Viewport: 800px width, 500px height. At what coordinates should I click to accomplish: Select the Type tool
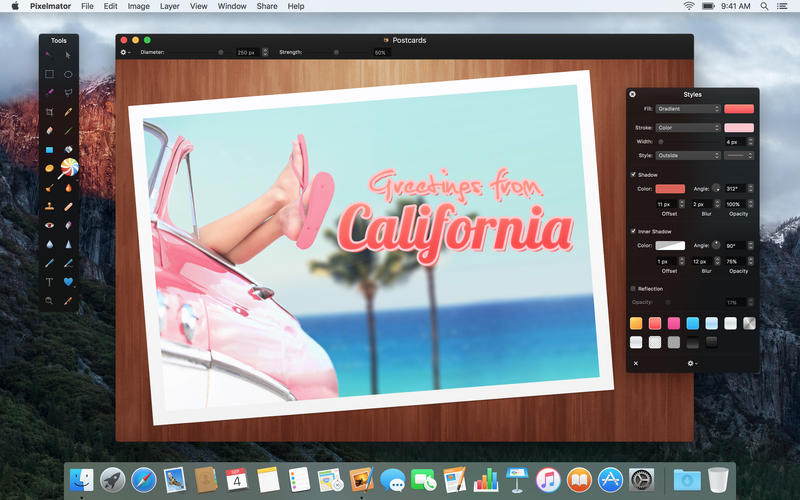tap(49, 282)
